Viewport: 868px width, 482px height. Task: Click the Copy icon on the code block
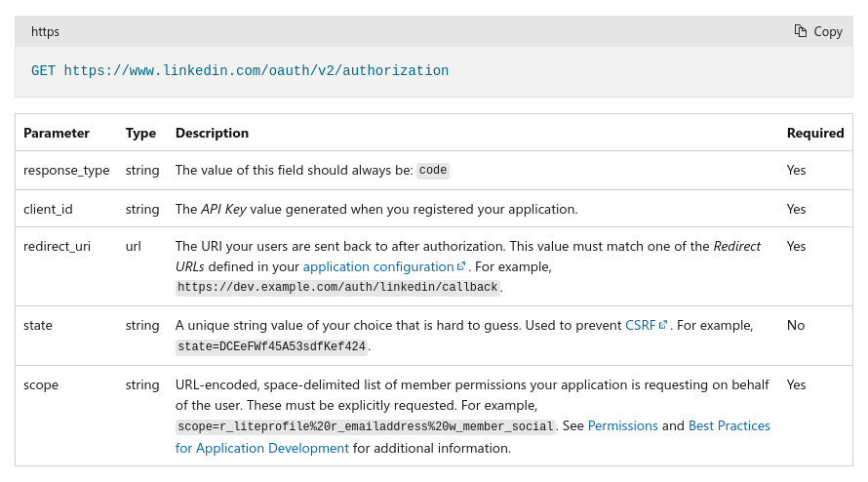(801, 31)
